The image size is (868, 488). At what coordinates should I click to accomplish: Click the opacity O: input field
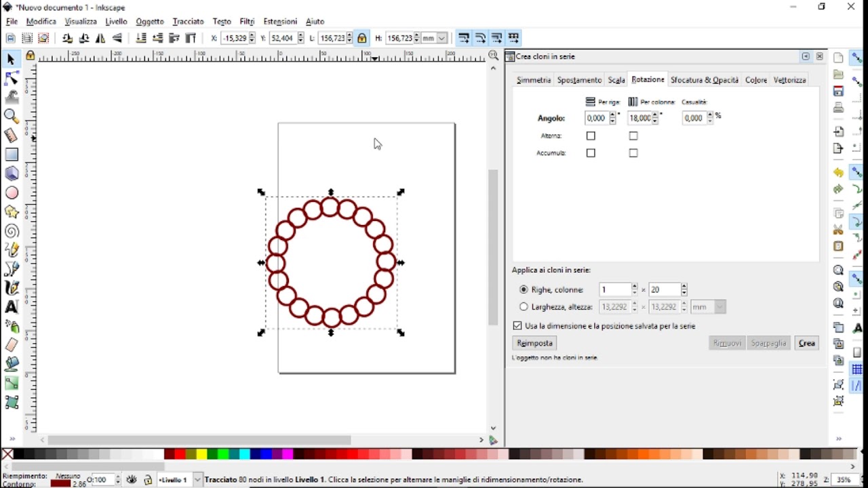pyautogui.click(x=103, y=480)
